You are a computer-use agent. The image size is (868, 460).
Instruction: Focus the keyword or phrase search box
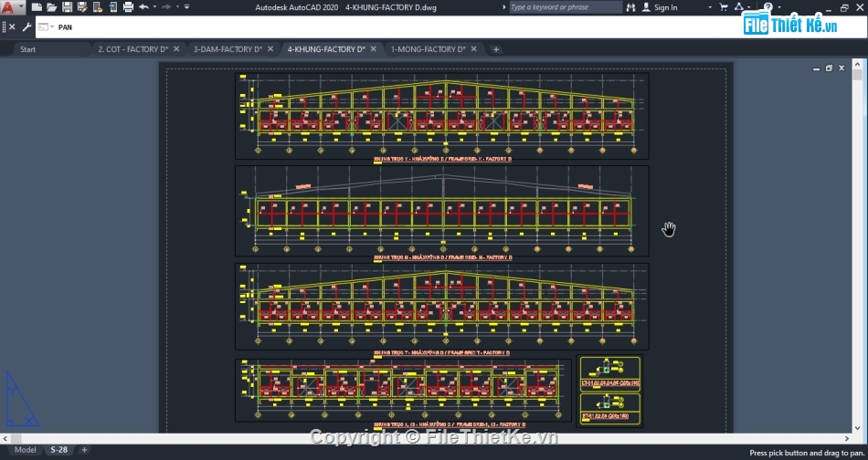[566, 7]
